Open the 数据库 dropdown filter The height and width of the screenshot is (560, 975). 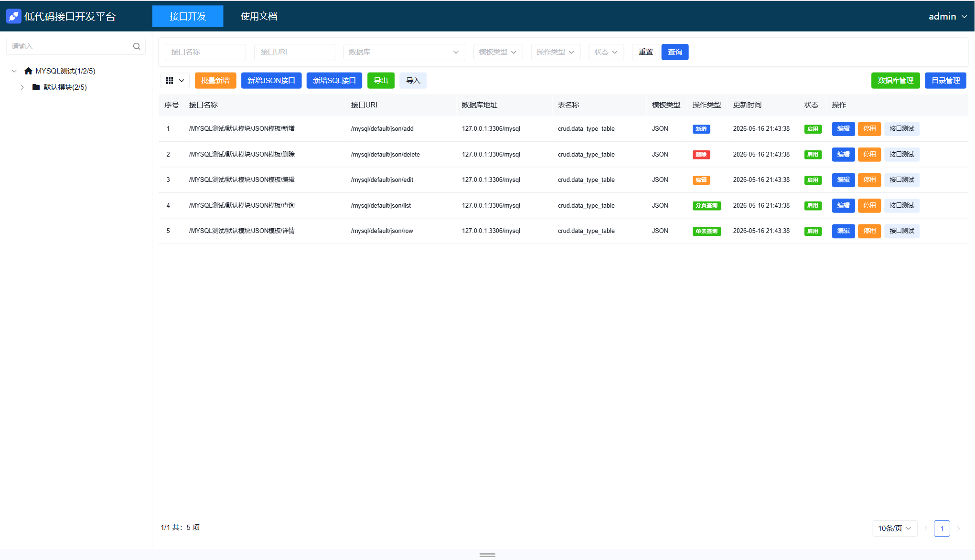coord(404,52)
